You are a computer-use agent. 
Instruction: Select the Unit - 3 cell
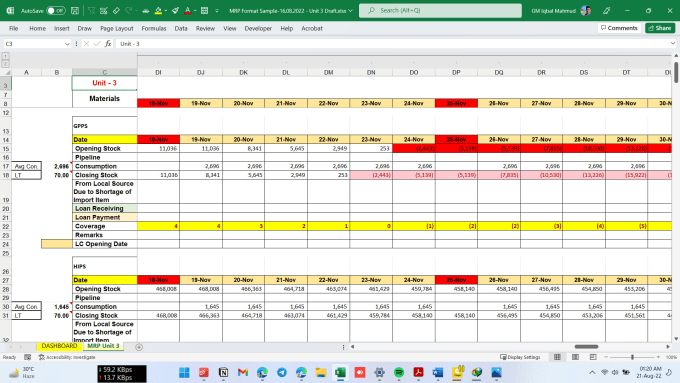[105, 83]
